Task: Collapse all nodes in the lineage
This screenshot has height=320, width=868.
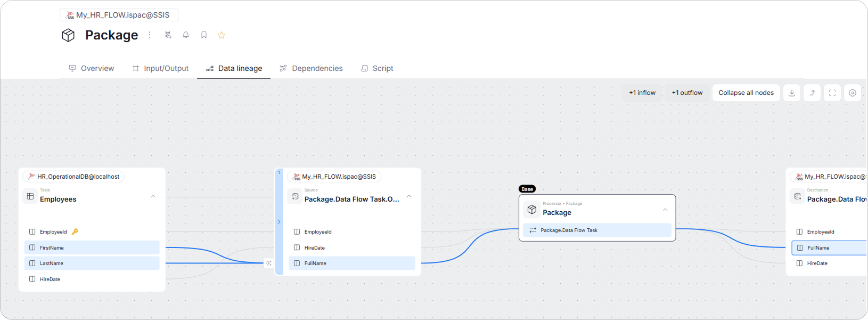Action: pyautogui.click(x=746, y=93)
